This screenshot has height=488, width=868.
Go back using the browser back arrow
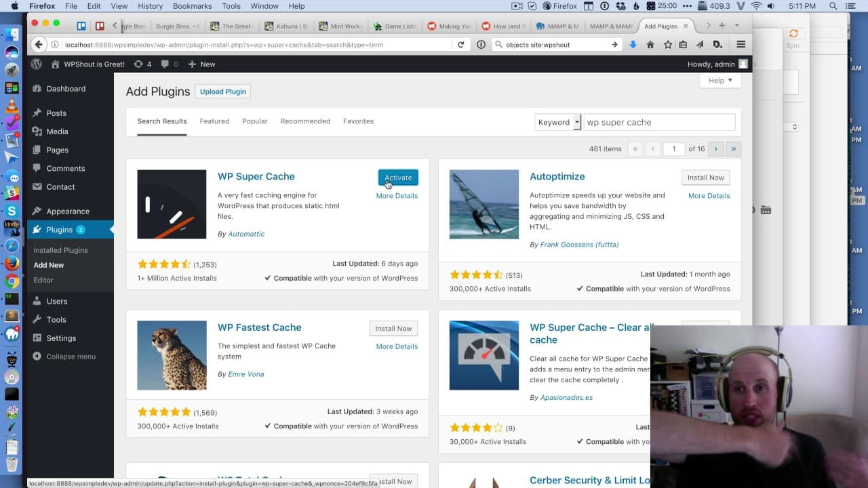pos(39,45)
